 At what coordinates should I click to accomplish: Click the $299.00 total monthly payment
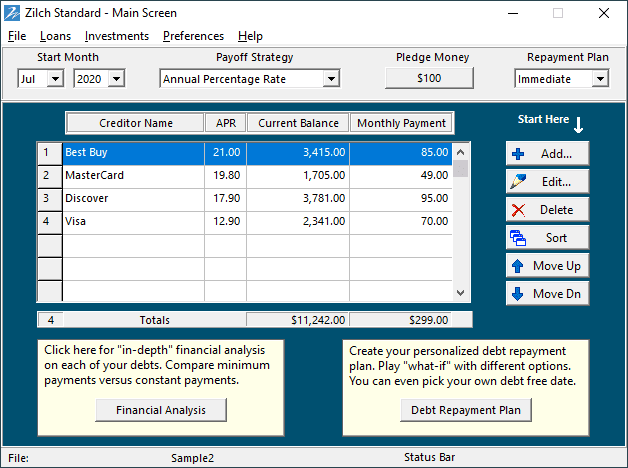click(x=401, y=320)
